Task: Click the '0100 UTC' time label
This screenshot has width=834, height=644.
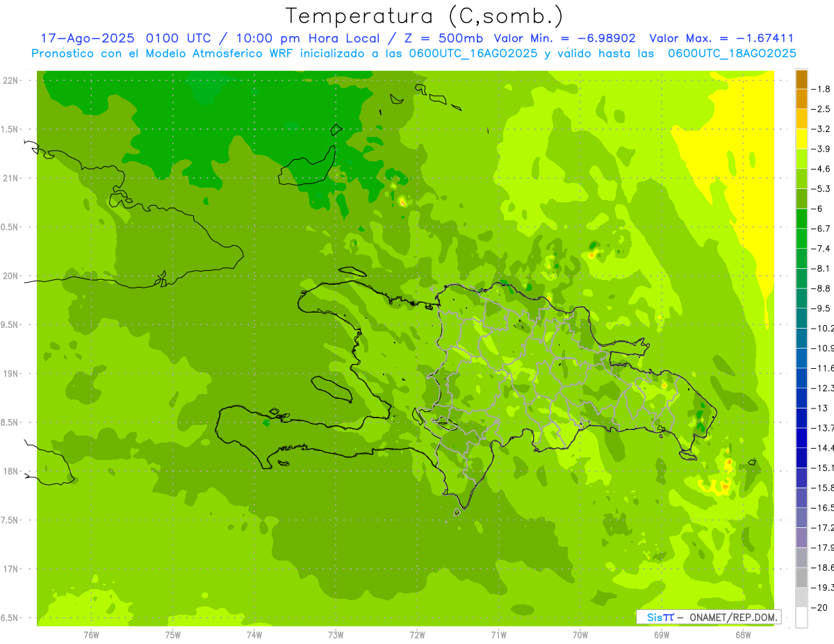Action: click(x=178, y=38)
